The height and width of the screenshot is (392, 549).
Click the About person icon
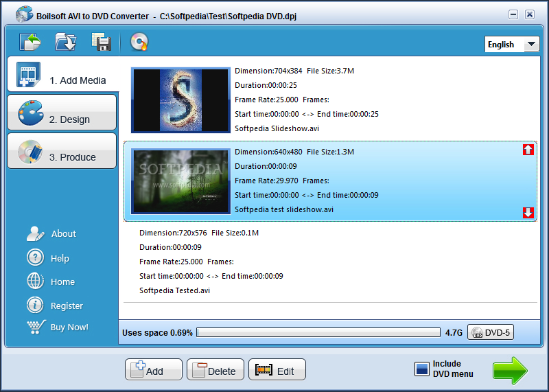click(35, 233)
